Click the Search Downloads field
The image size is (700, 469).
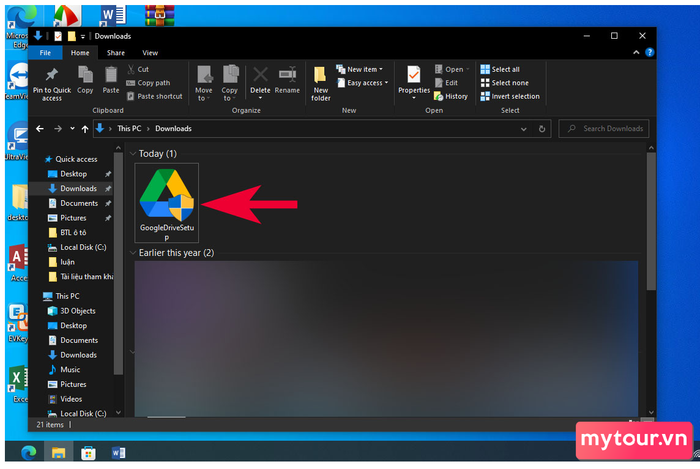coord(604,129)
